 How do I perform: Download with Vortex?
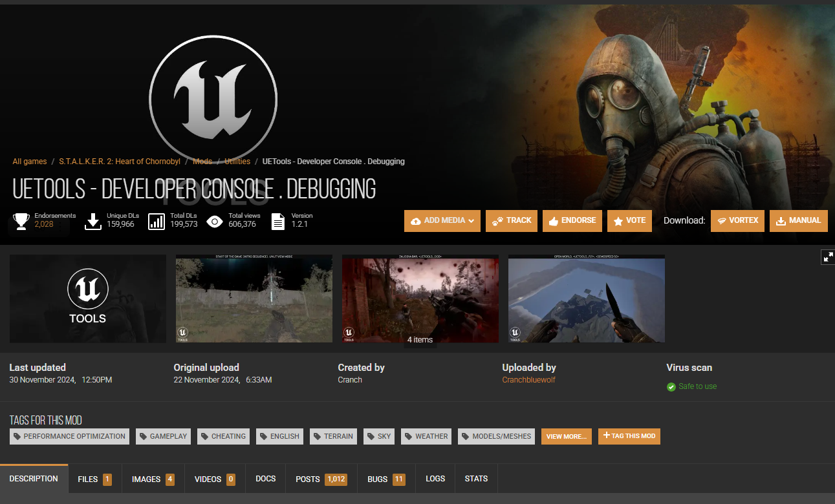point(737,221)
